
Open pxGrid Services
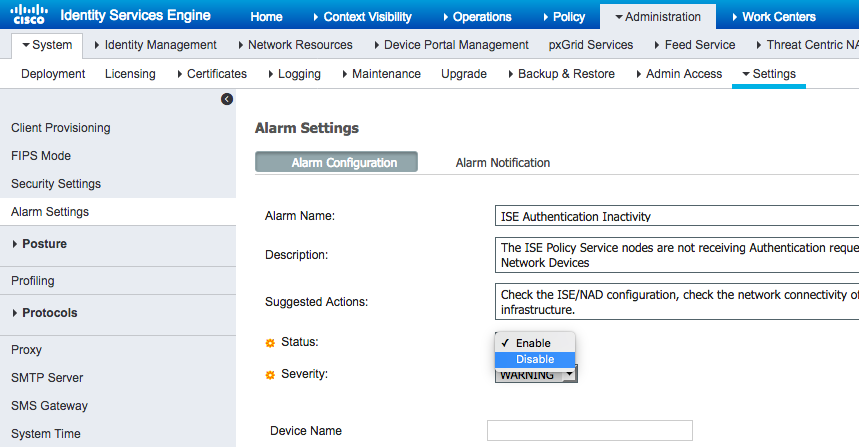coord(591,45)
